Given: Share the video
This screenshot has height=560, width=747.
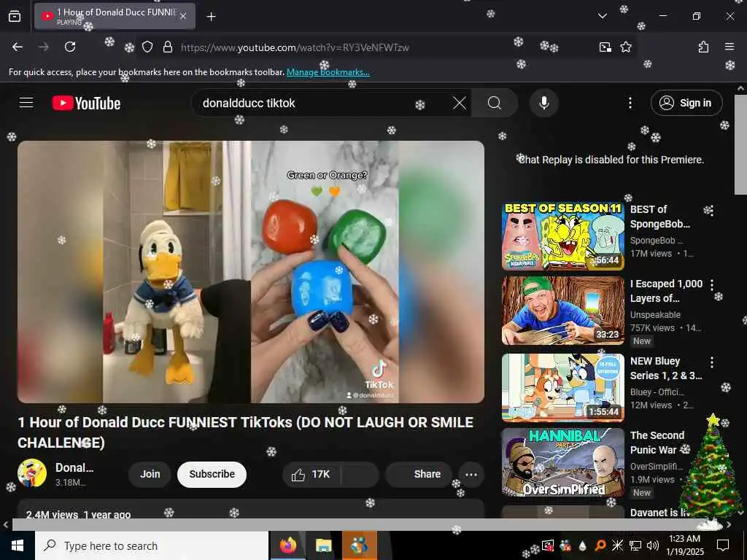Looking at the screenshot, I should pos(419,474).
